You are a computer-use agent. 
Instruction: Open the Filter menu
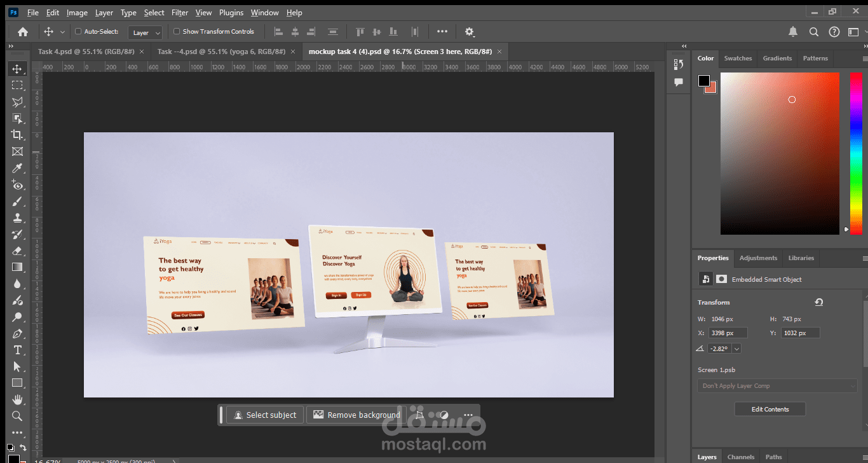180,12
